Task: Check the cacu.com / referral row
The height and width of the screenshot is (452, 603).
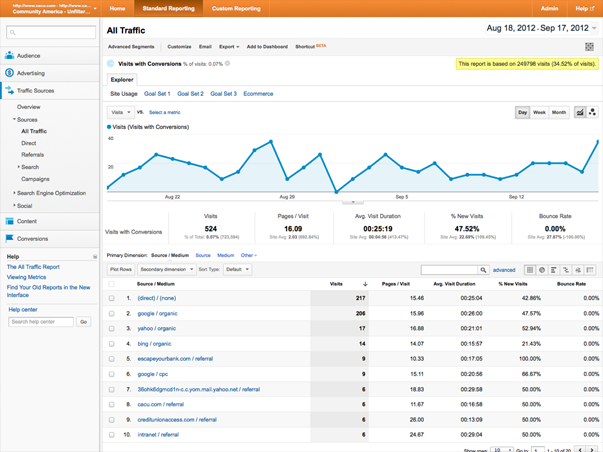Action: (112, 404)
